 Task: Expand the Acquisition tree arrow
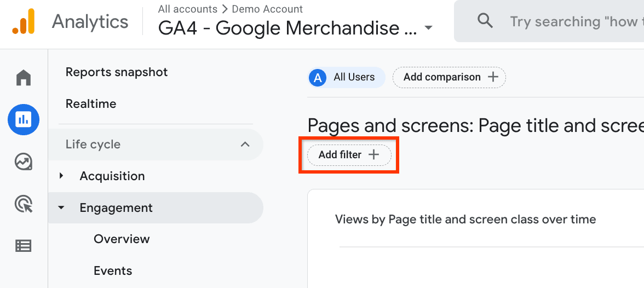[x=61, y=176]
